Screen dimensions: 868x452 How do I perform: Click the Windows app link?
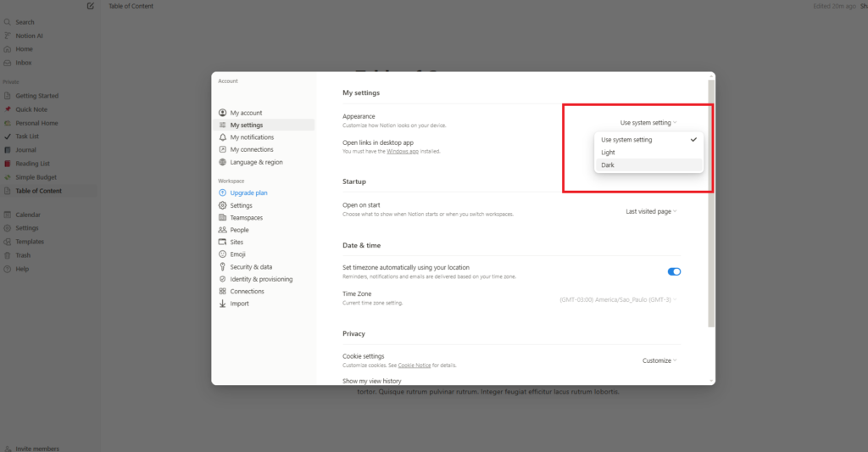click(403, 151)
